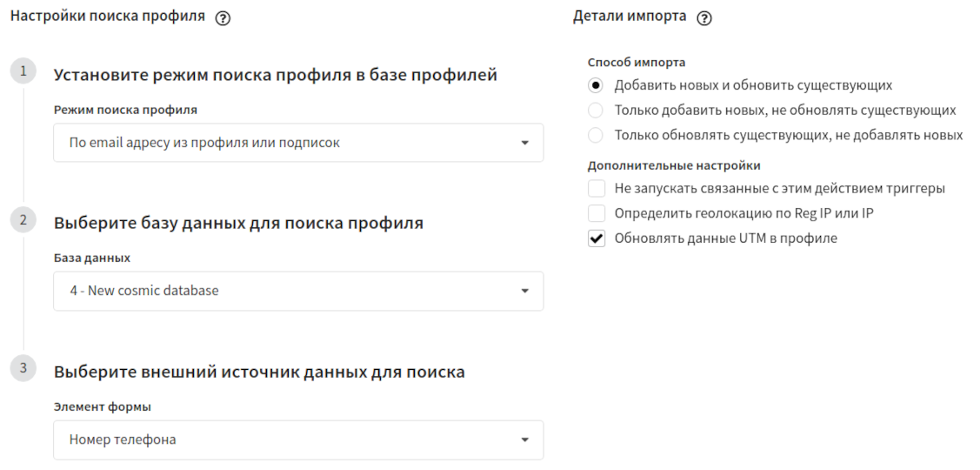Click arrow of the База данных combo box

pos(525,291)
